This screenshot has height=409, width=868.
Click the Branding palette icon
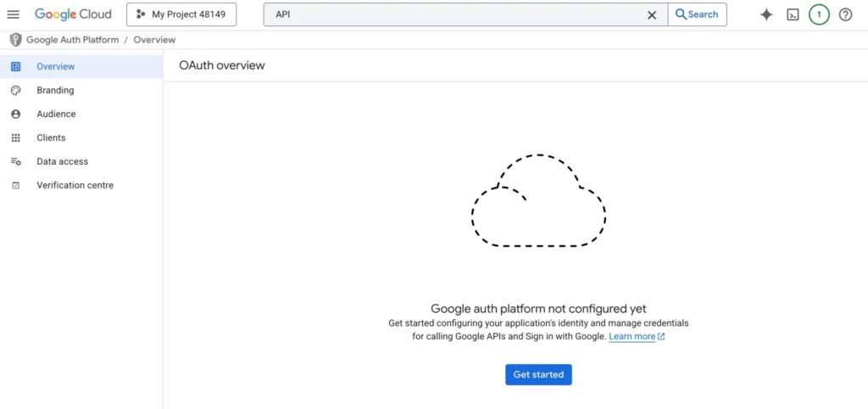[15, 90]
